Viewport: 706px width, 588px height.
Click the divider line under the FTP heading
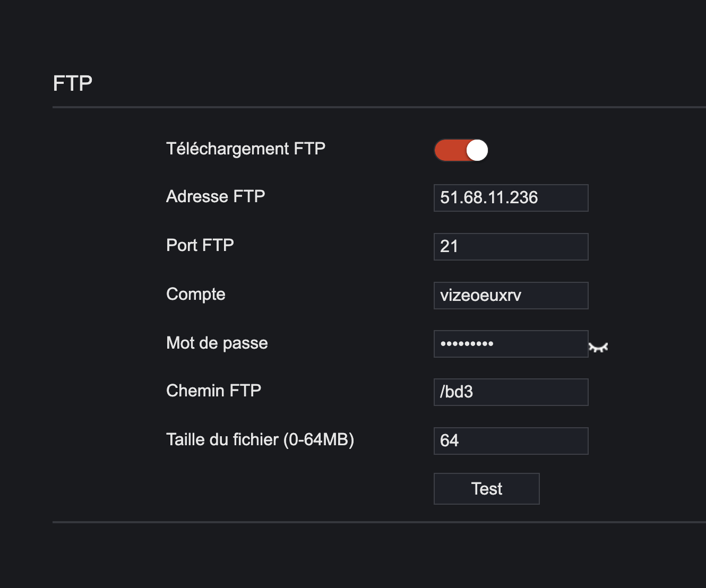coord(379,107)
